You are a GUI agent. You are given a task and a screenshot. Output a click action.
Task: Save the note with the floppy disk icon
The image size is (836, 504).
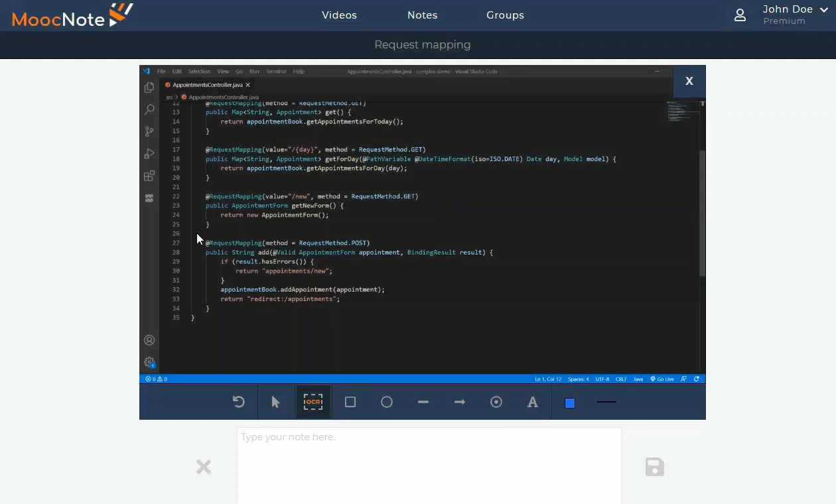(x=655, y=467)
